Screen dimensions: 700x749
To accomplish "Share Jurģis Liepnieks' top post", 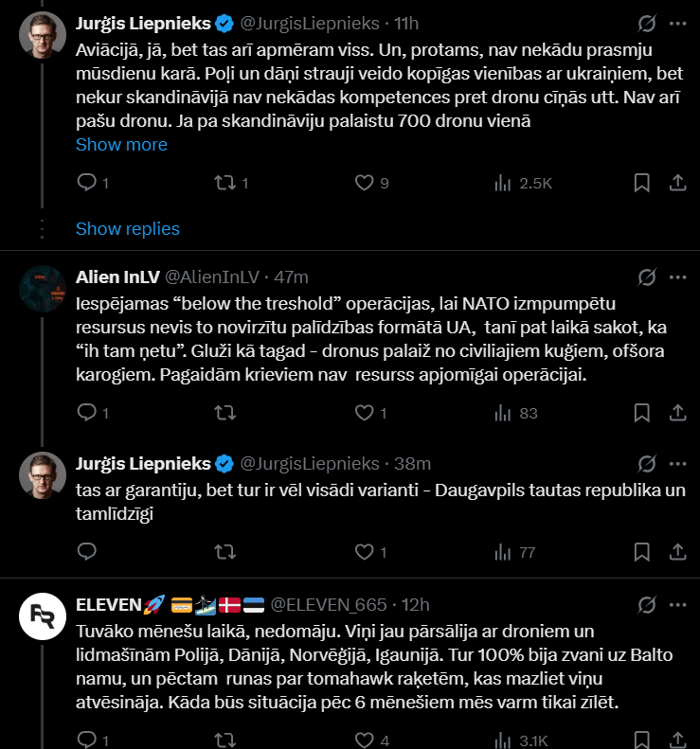I will point(677,183).
